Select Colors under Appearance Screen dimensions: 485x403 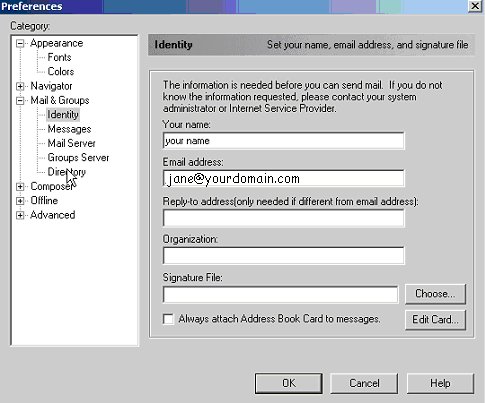pyautogui.click(x=61, y=72)
